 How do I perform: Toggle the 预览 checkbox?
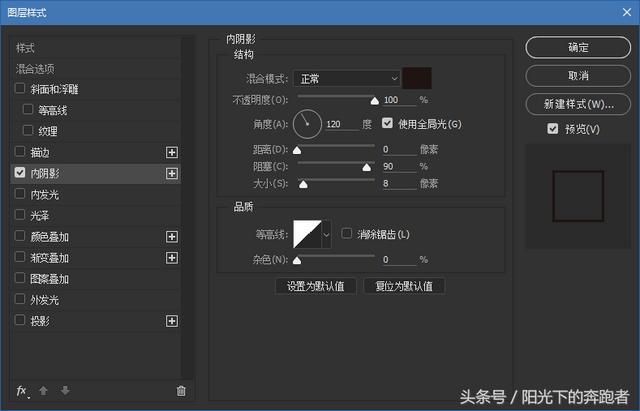553,129
